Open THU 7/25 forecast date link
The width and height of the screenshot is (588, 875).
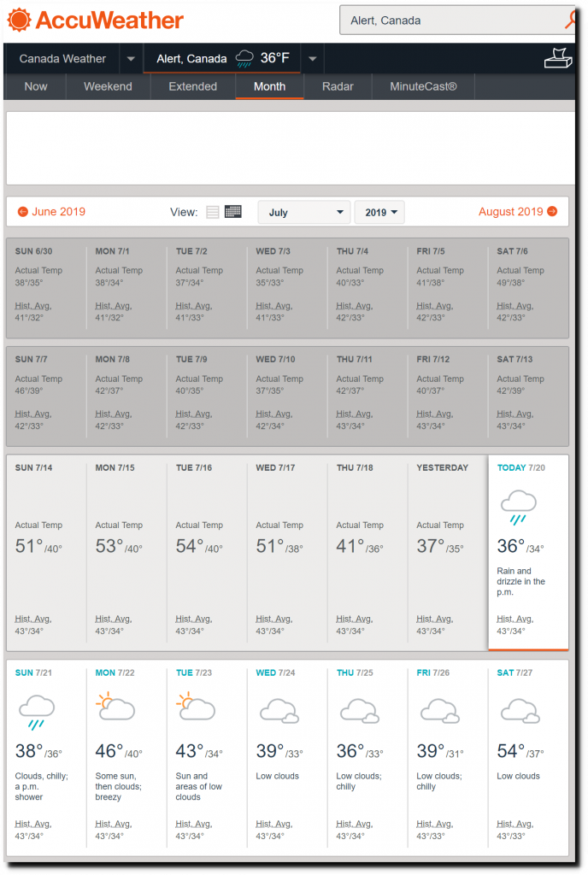(355, 672)
